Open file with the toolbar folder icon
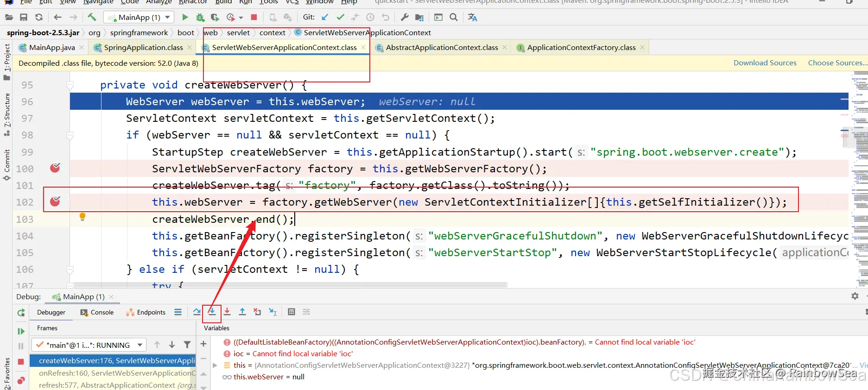Screen dimensions: 868x390 tap(9, 18)
